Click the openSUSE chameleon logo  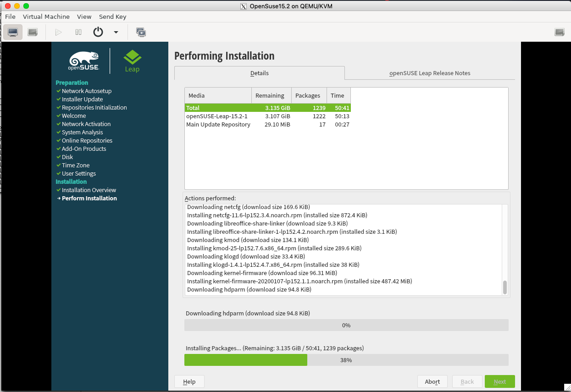point(84,61)
